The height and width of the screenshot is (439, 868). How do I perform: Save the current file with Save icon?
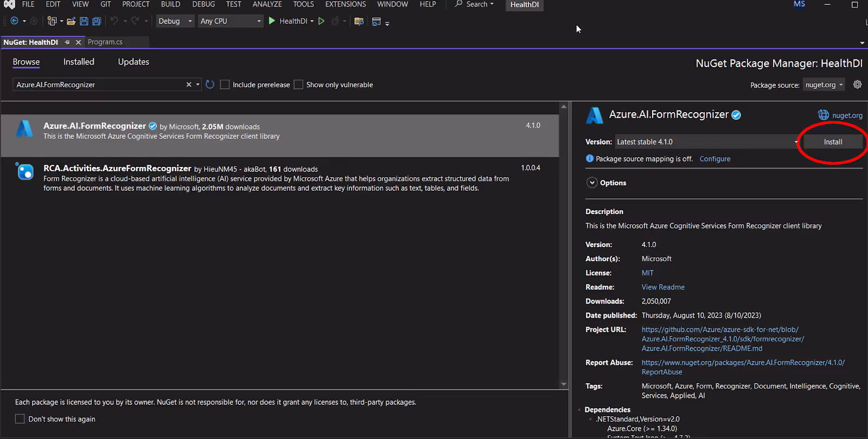pos(84,21)
